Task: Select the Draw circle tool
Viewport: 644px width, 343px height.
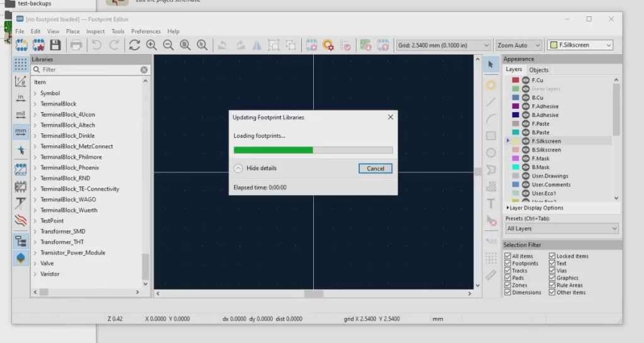Action: 491,152
